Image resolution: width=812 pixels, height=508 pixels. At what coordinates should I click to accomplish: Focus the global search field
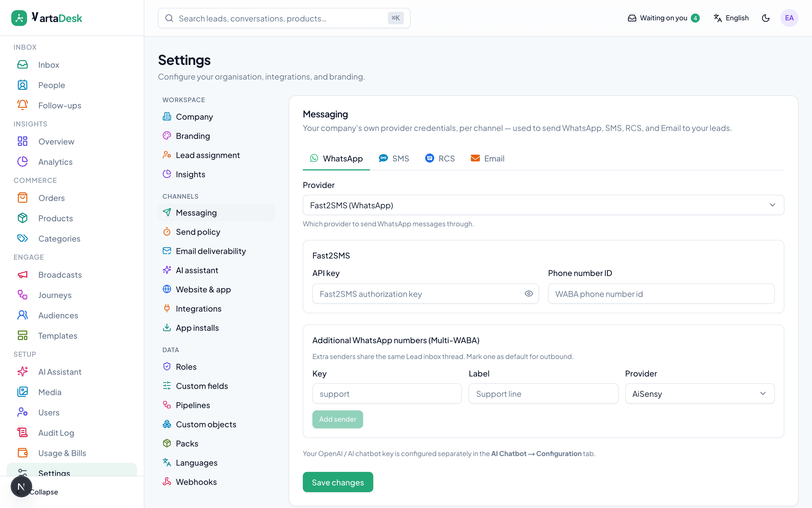coord(284,18)
